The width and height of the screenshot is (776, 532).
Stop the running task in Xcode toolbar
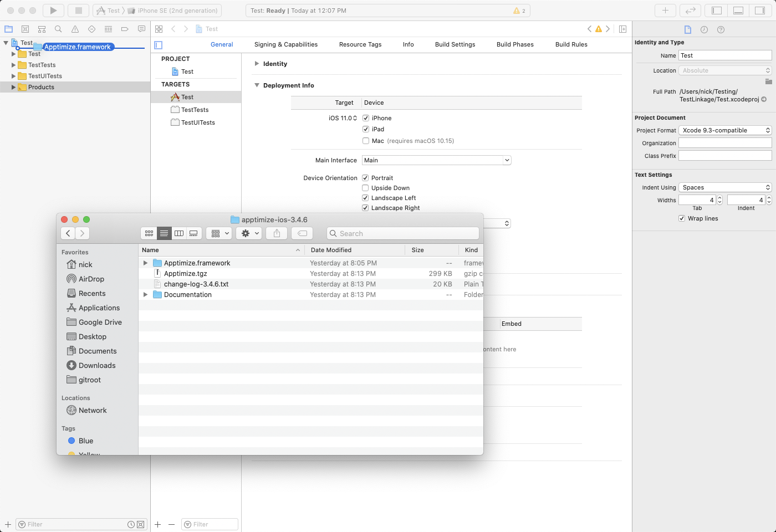(x=78, y=11)
